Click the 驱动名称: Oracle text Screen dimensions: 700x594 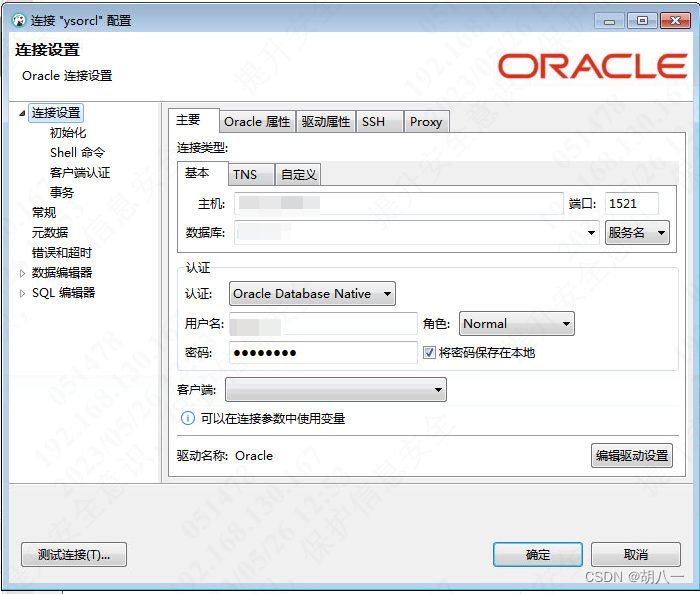(225, 456)
